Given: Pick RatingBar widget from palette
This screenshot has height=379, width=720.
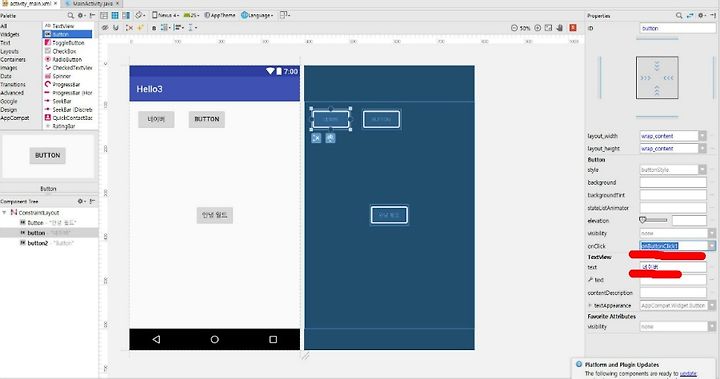Looking at the screenshot, I should (63, 126).
